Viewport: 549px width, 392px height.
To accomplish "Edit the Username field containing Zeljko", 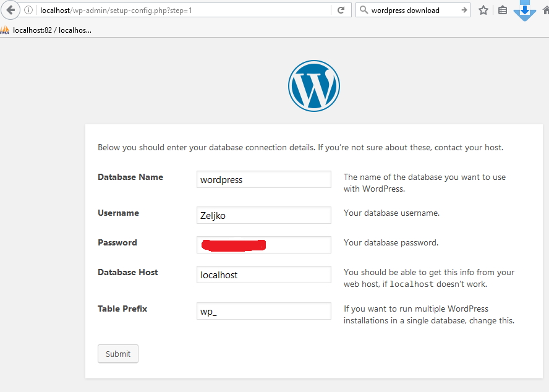I will [x=263, y=215].
